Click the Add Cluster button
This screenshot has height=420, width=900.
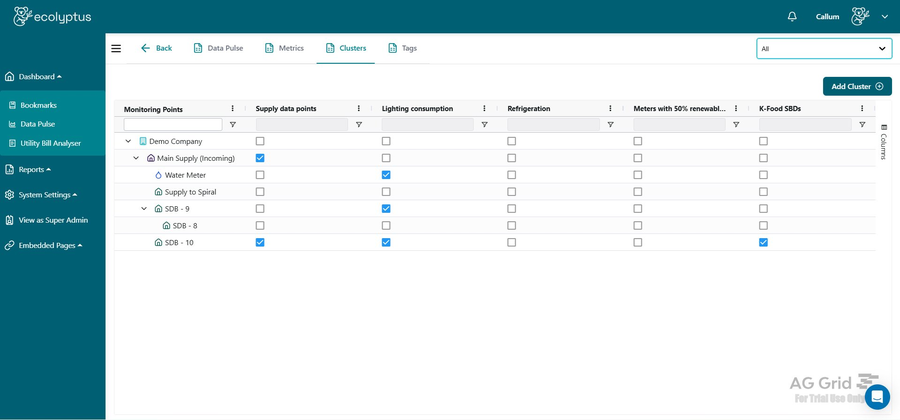[x=857, y=86]
